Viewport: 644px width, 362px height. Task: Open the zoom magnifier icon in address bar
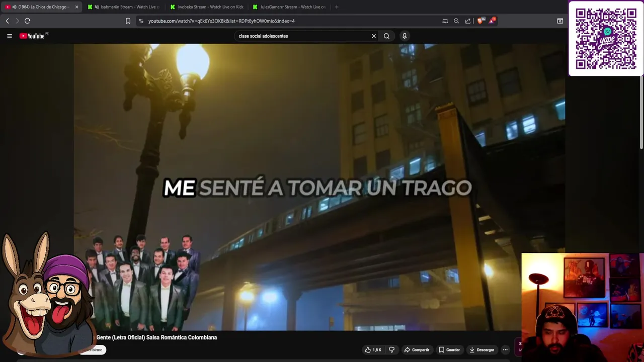[x=456, y=21]
